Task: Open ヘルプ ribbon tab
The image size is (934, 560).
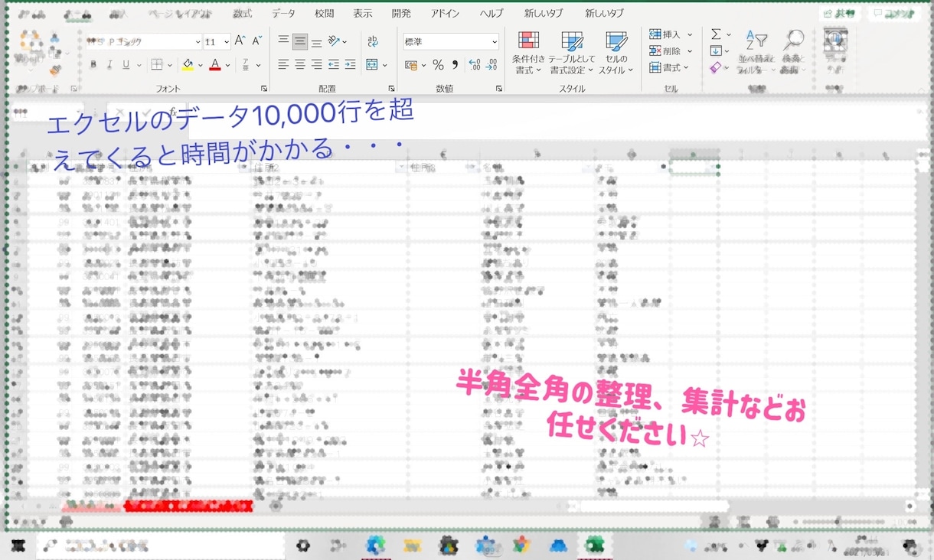Action: [491, 14]
